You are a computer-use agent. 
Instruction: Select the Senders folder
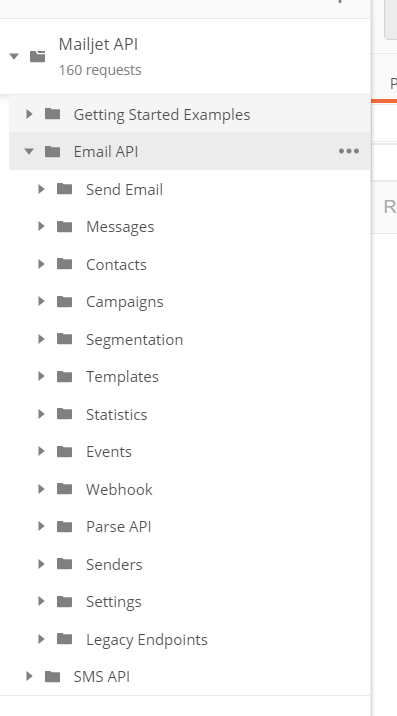pos(190,564)
